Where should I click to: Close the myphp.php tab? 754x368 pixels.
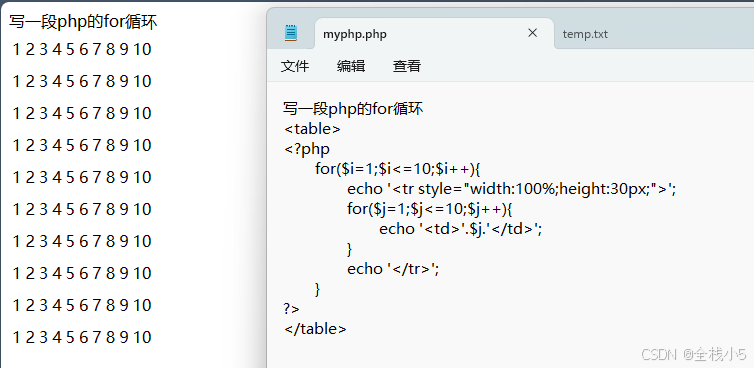point(532,33)
